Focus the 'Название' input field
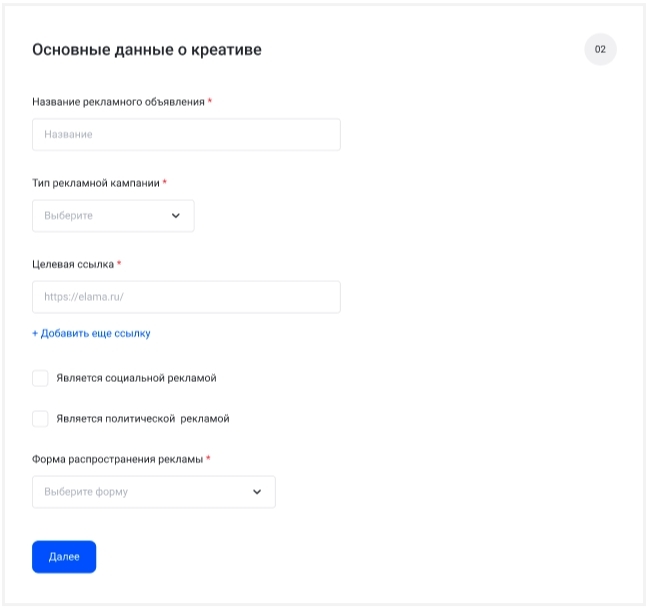The width and height of the screenshot is (650, 608). pos(187,135)
